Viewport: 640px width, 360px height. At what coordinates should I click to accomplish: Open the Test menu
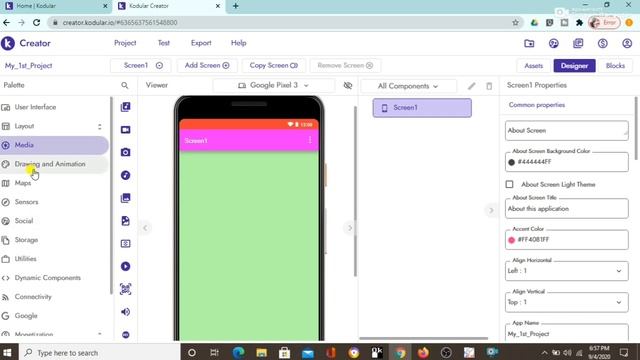tap(164, 43)
